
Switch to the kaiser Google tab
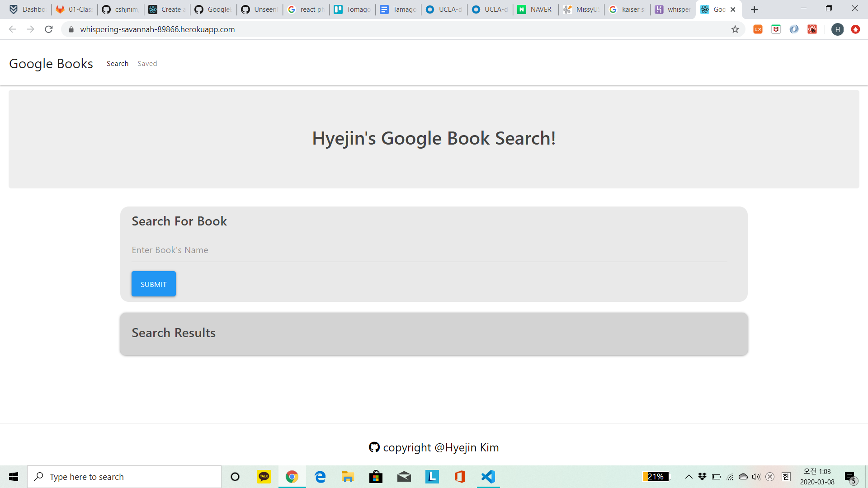click(x=628, y=9)
